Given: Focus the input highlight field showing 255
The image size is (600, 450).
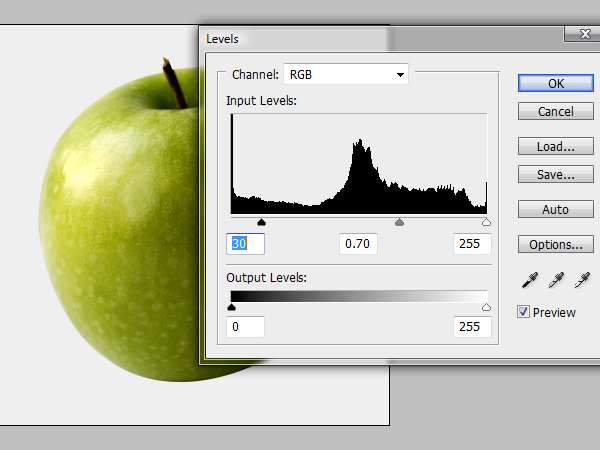Looking at the screenshot, I should (472, 244).
